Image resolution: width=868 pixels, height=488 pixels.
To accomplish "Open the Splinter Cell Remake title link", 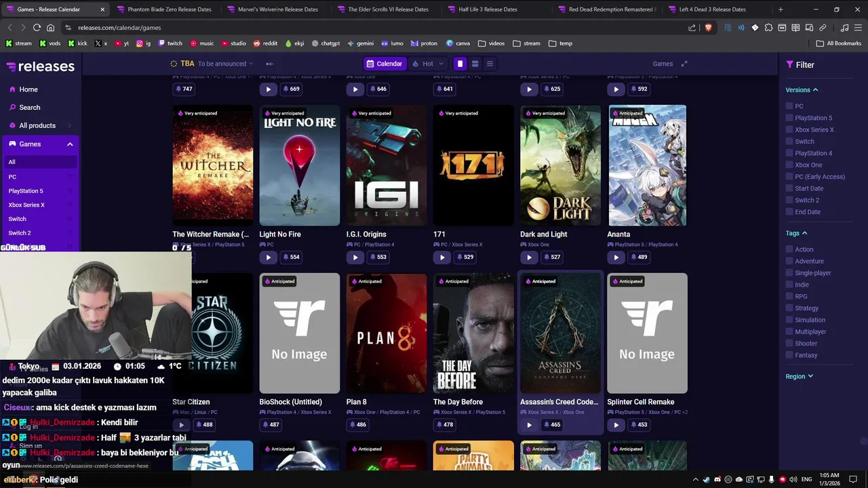I will 641,402.
